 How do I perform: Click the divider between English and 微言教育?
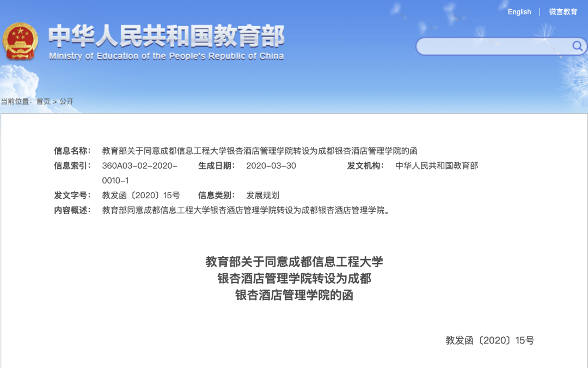540,11
